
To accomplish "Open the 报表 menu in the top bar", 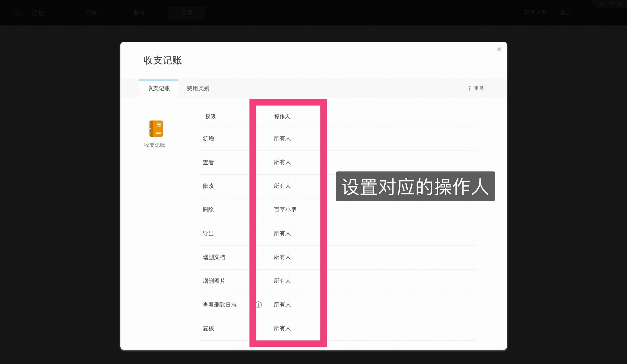I will (139, 13).
